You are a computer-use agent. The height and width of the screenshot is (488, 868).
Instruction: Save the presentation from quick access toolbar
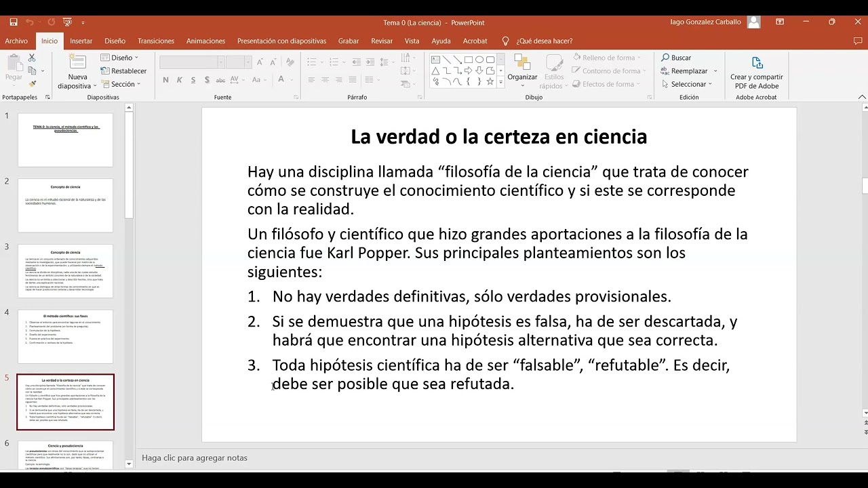(14, 22)
